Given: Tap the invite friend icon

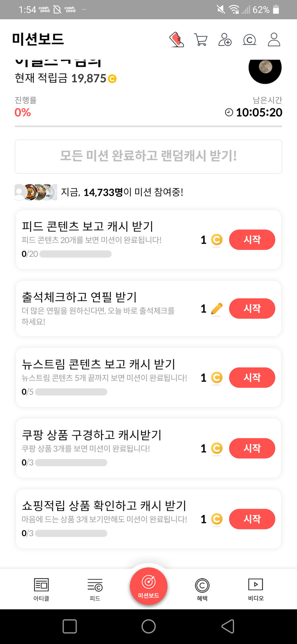Looking at the screenshot, I should 225,39.
